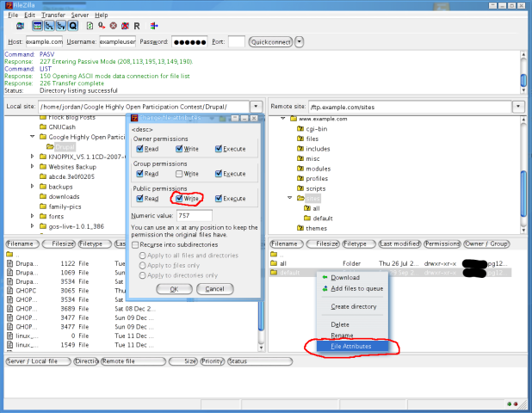The width and height of the screenshot is (532, 413).
Task: Click the Host input field
Action: [x=44, y=41]
